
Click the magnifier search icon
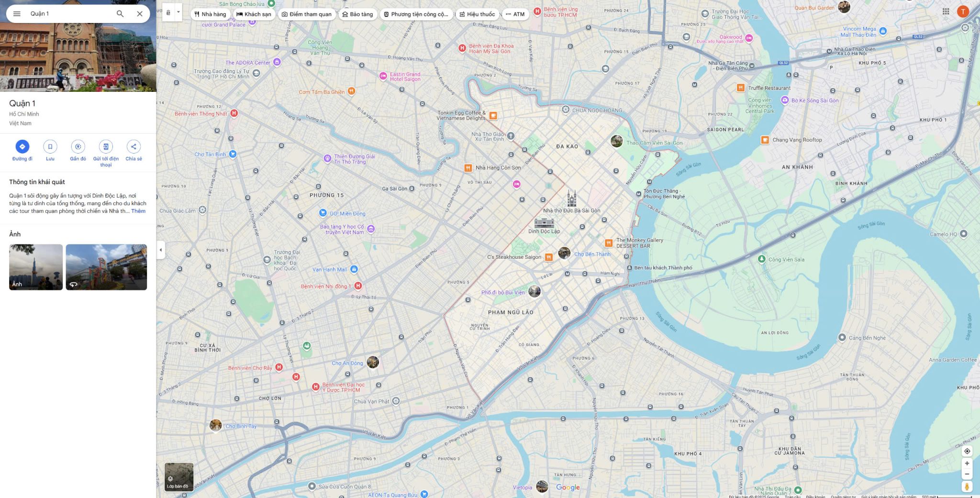[x=120, y=14]
